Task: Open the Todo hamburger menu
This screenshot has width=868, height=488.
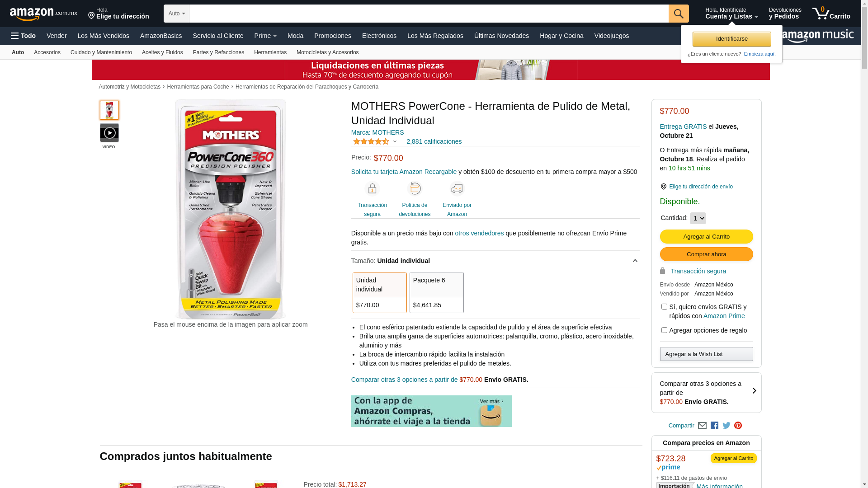Action: 23,36
